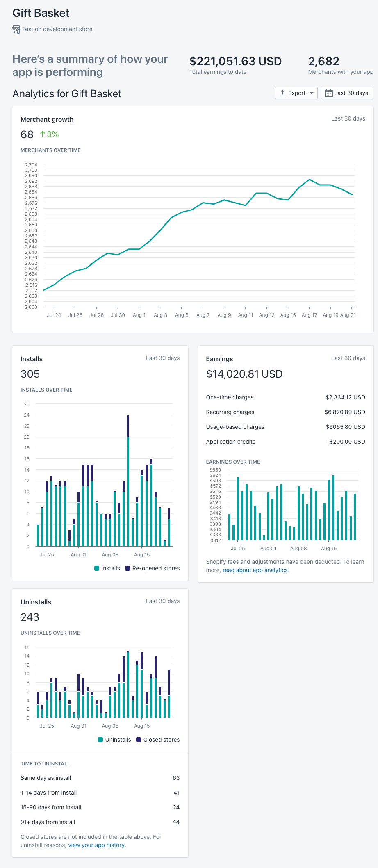Screen dimensions: 378x868
Task: Click the One-time charges row label
Action: (230, 397)
